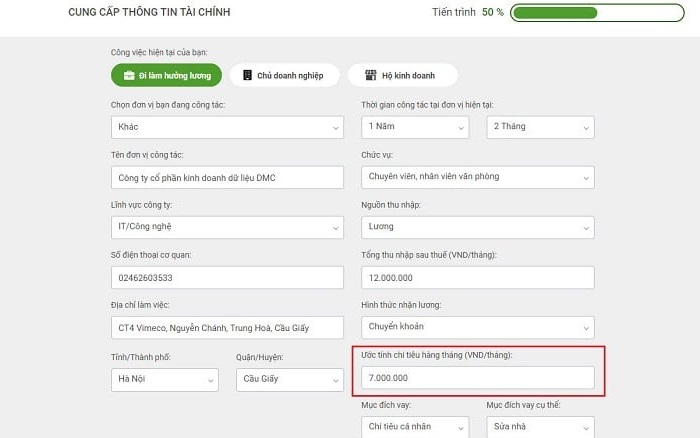The width and height of the screenshot is (700, 438).
Task: Click the company name field "Tên đơn vị công tác"
Action: click(227, 177)
